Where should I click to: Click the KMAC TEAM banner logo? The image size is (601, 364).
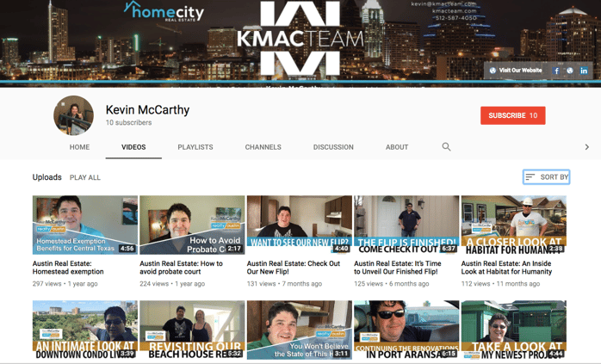click(300, 39)
